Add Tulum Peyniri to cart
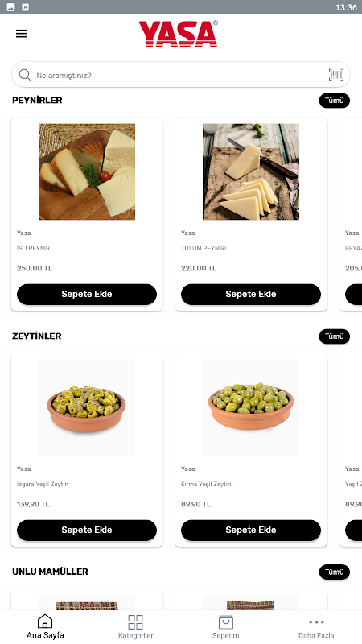 pos(251,294)
